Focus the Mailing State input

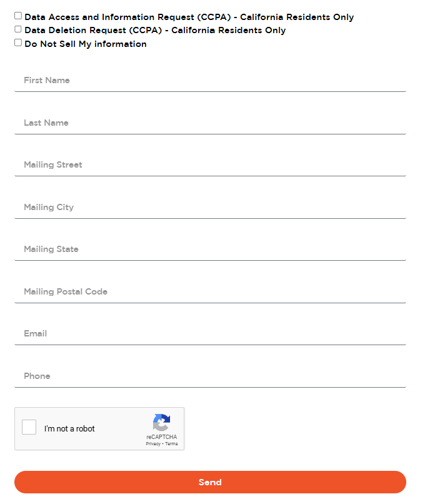(x=210, y=249)
